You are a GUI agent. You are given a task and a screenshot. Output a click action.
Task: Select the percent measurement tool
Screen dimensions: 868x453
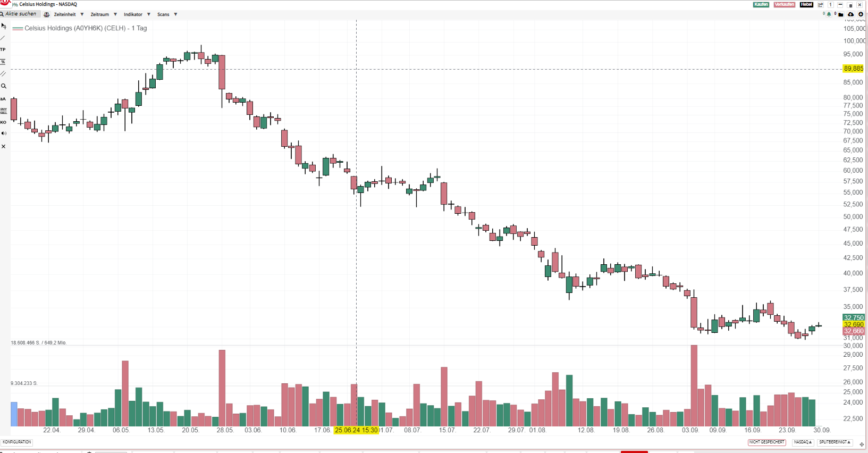point(3,62)
